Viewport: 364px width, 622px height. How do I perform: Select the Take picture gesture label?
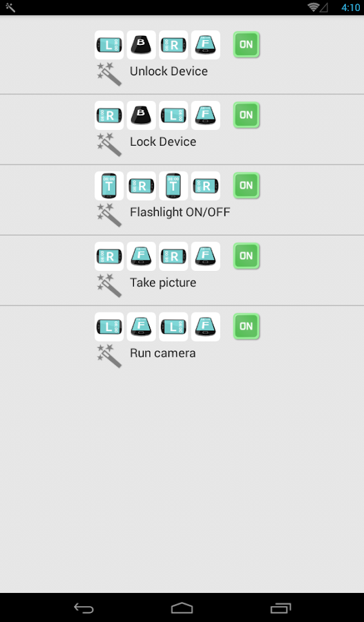(163, 283)
